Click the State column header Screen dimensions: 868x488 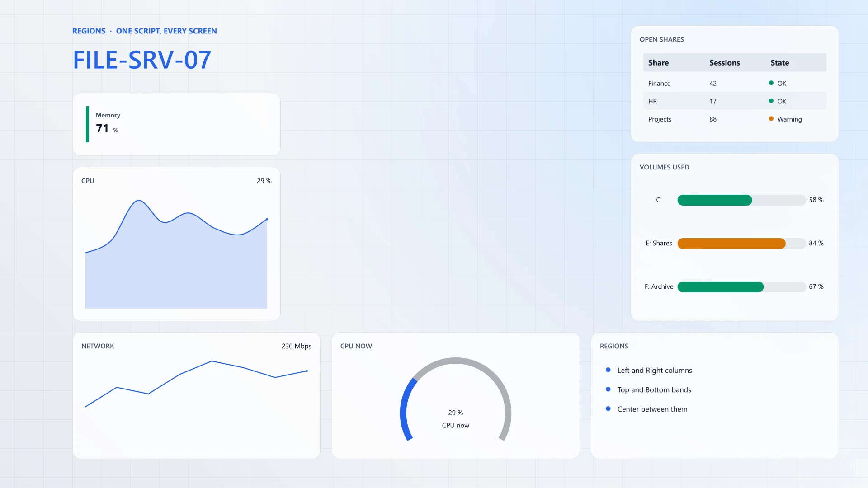point(779,63)
